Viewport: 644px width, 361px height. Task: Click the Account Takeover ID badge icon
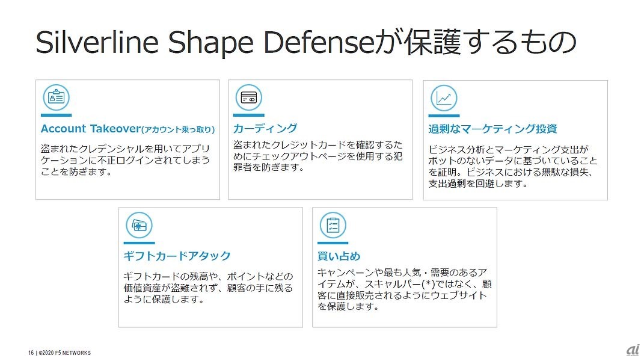(56, 97)
